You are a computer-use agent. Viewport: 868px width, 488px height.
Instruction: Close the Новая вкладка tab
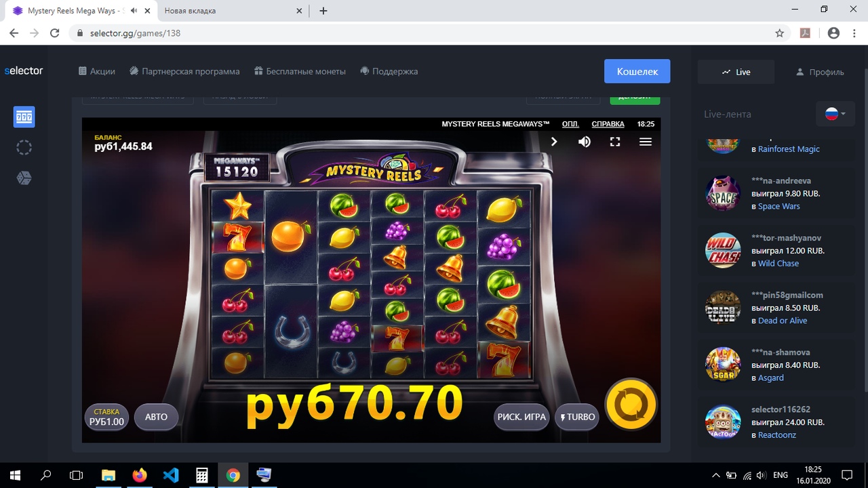(300, 11)
